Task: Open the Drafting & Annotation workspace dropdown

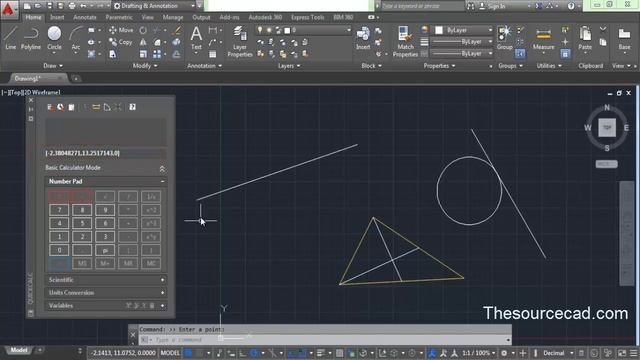Action: click(x=154, y=6)
